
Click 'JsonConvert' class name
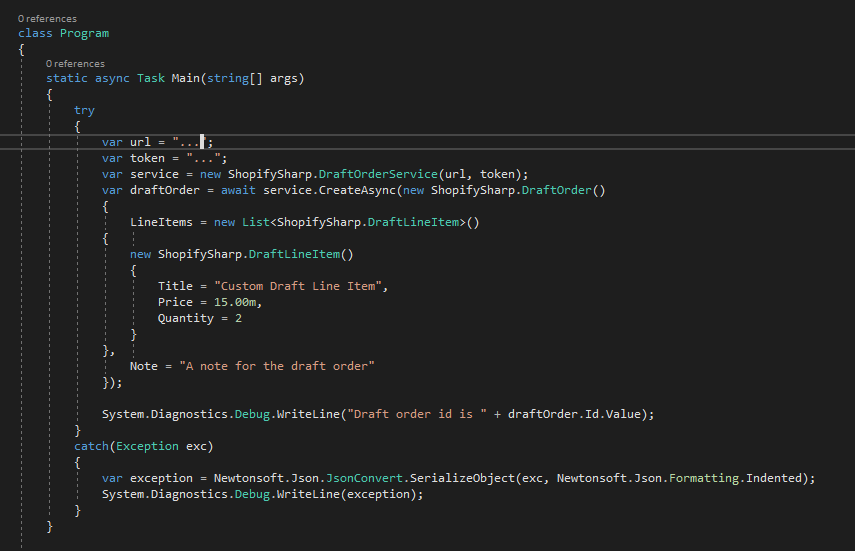[x=364, y=478]
